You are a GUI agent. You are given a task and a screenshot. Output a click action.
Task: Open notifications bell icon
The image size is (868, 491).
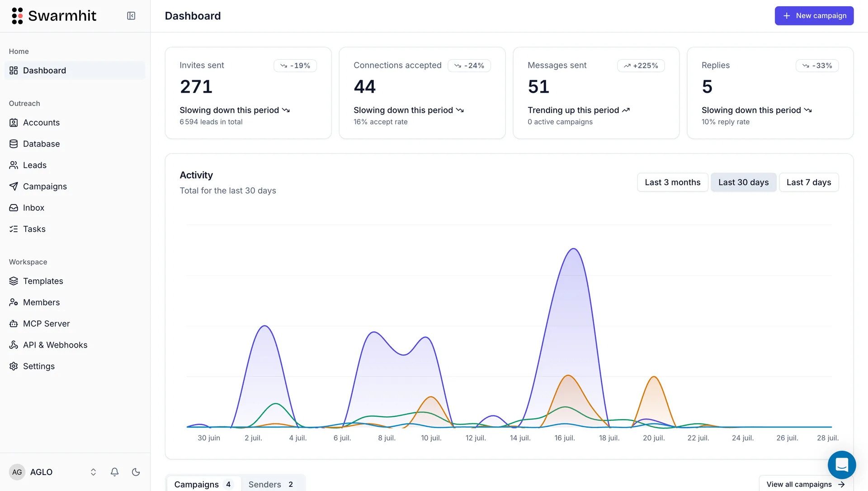click(115, 472)
